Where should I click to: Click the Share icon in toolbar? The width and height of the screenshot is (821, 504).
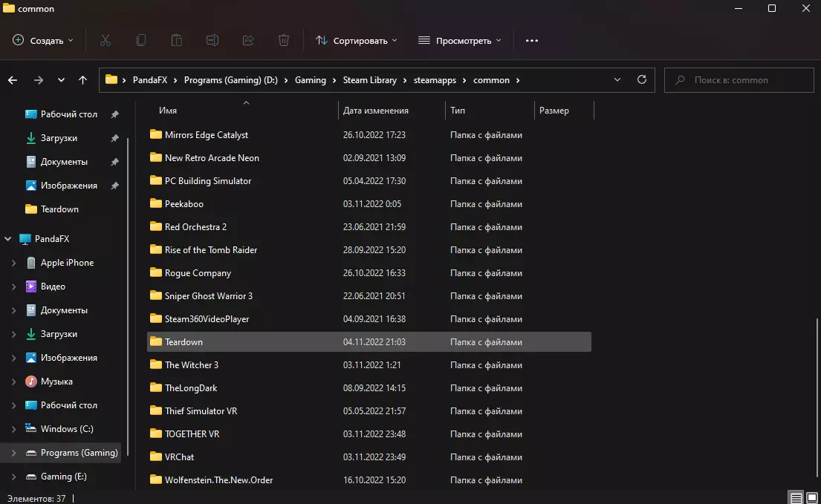click(x=248, y=40)
